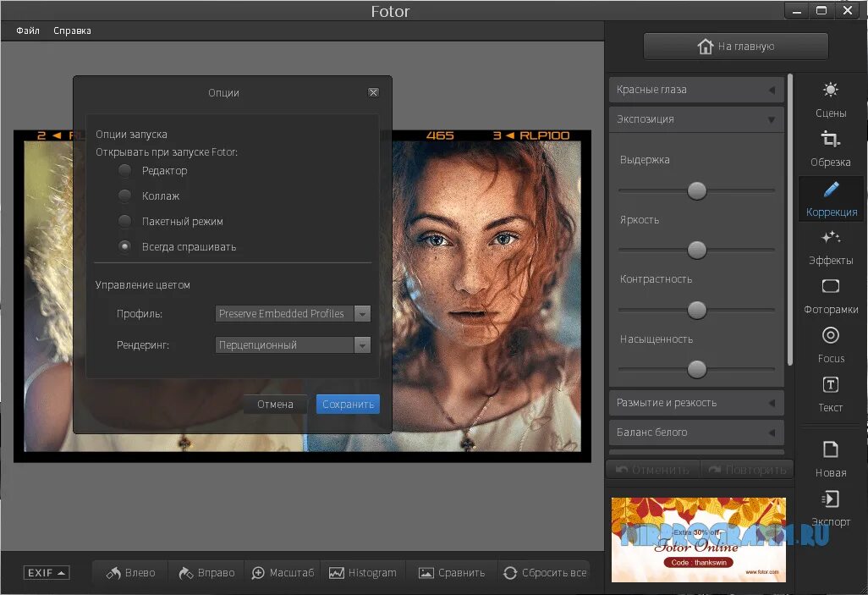The height and width of the screenshot is (595, 868).
Task: Expand the Красные глаза section
Action: [x=696, y=90]
